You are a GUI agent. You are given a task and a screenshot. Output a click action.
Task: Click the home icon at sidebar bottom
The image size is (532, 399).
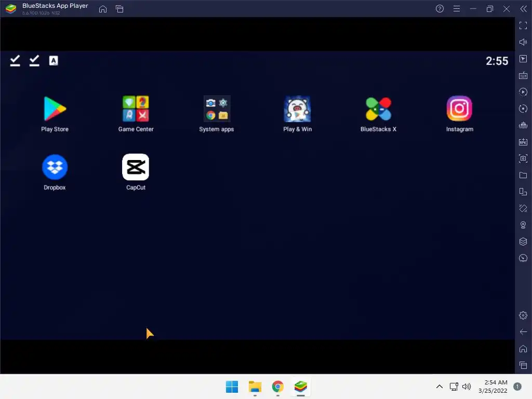(x=523, y=349)
